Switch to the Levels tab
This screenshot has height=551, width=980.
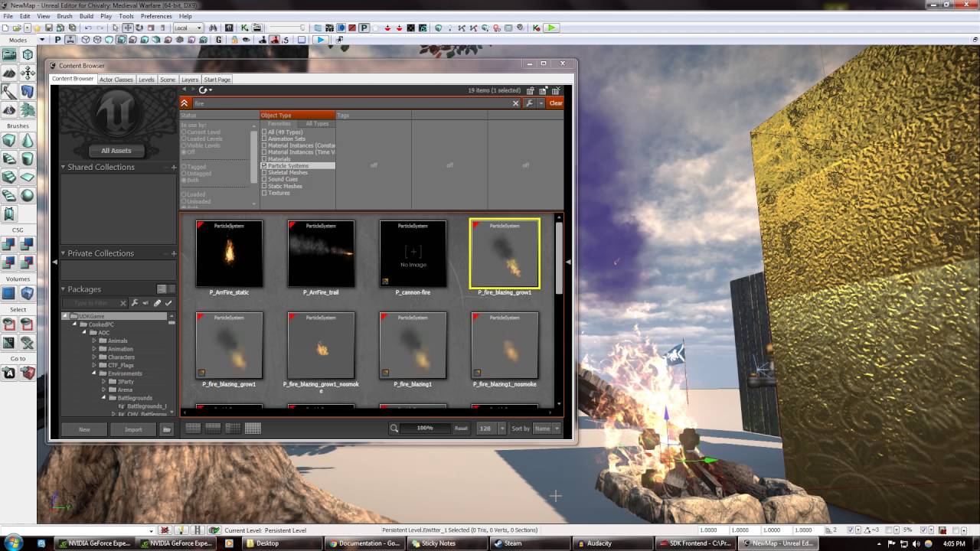click(x=146, y=80)
